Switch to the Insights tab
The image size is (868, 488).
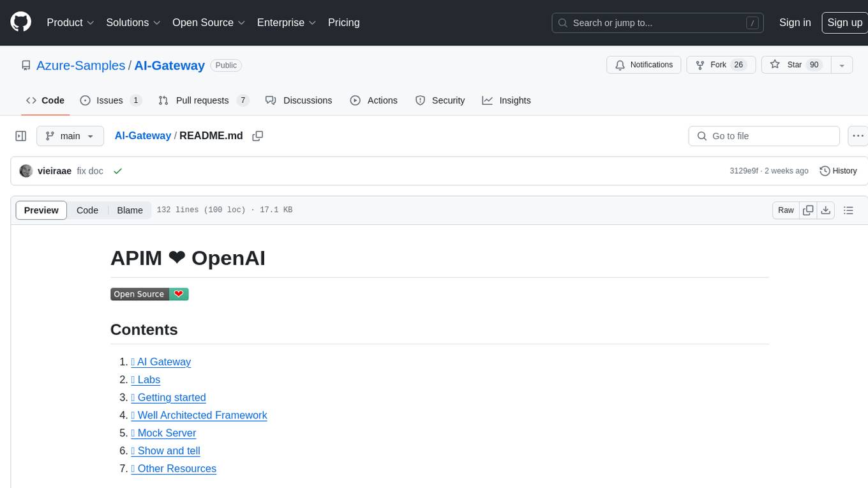(x=507, y=100)
